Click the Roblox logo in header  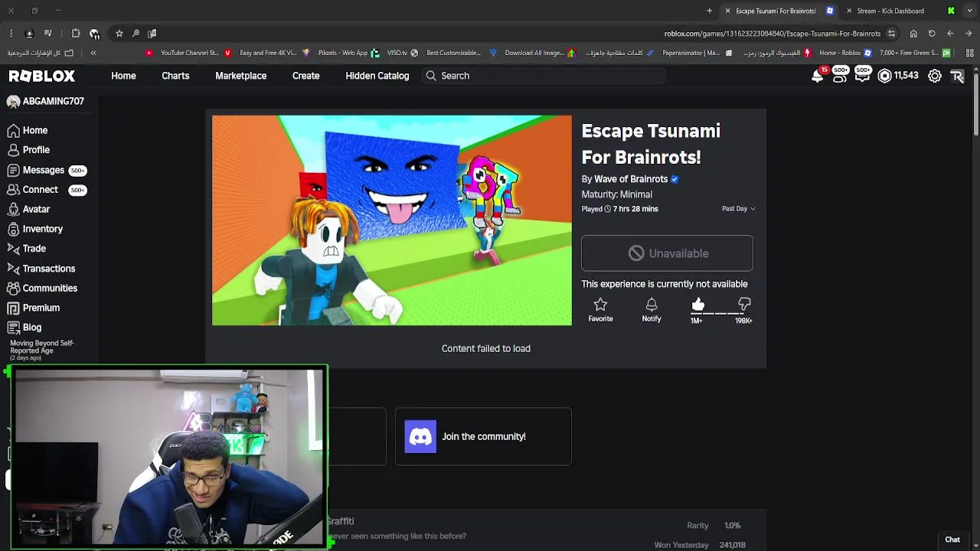42,76
